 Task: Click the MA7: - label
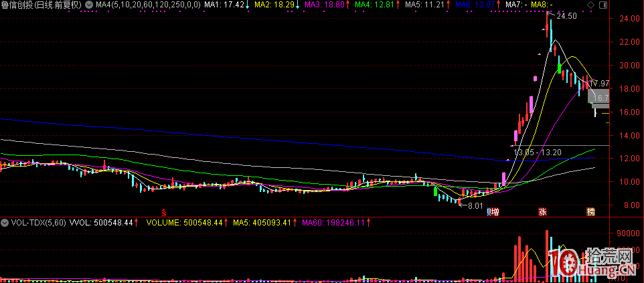(x=516, y=5)
